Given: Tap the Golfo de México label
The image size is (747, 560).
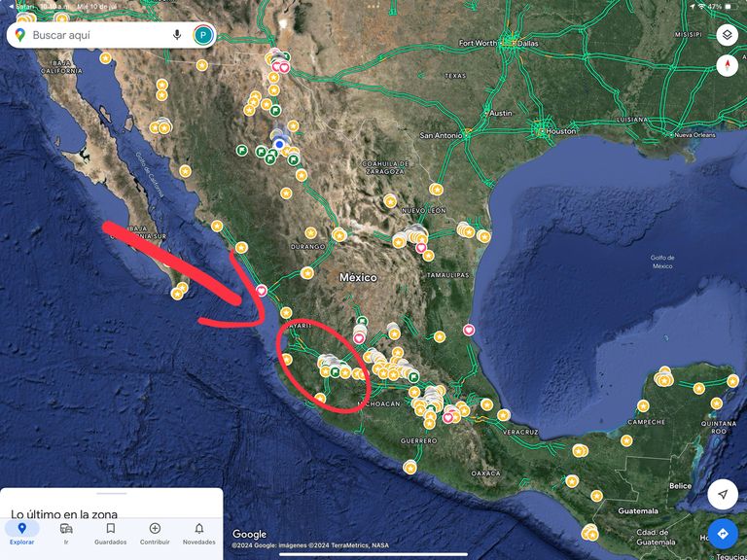Looking at the screenshot, I should tap(662, 262).
